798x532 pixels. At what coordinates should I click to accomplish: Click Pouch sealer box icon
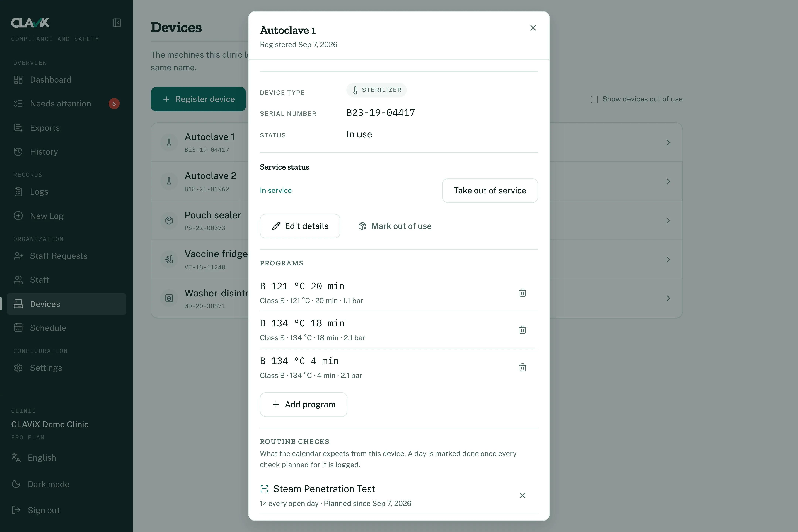(x=169, y=221)
